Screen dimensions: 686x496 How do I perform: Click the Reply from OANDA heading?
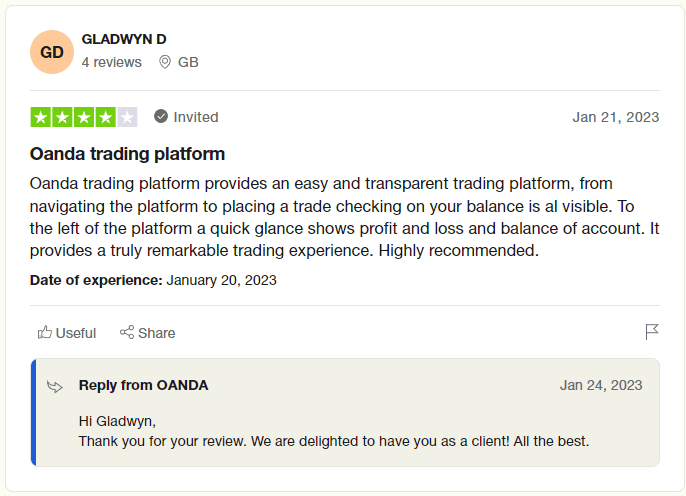click(x=144, y=385)
